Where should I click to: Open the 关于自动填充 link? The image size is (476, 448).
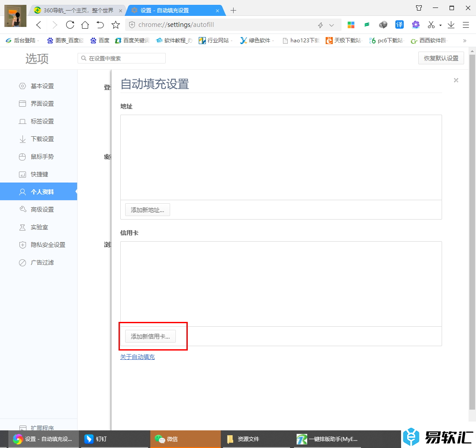click(138, 357)
